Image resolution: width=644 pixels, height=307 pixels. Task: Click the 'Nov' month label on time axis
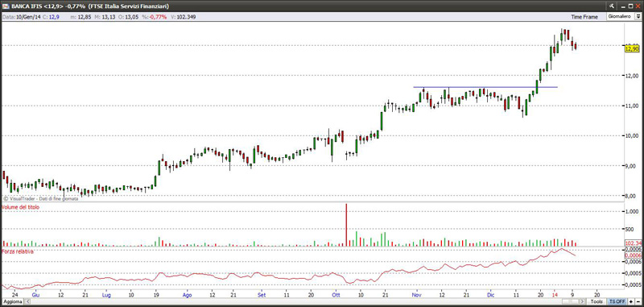coord(417,295)
